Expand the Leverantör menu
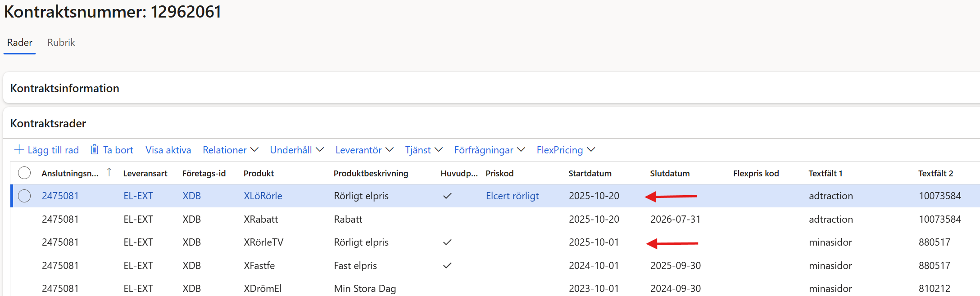The width and height of the screenshot is (980, 296). [364, 150]
